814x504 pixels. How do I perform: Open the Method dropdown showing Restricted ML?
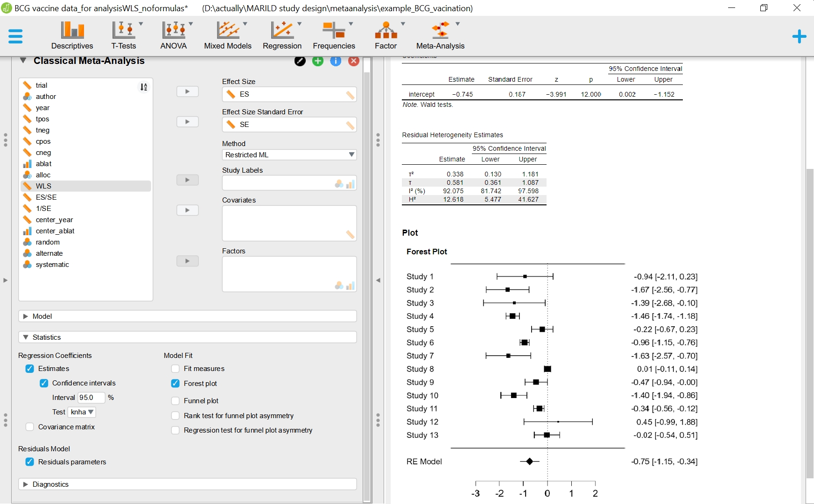(x=289, y=154)
